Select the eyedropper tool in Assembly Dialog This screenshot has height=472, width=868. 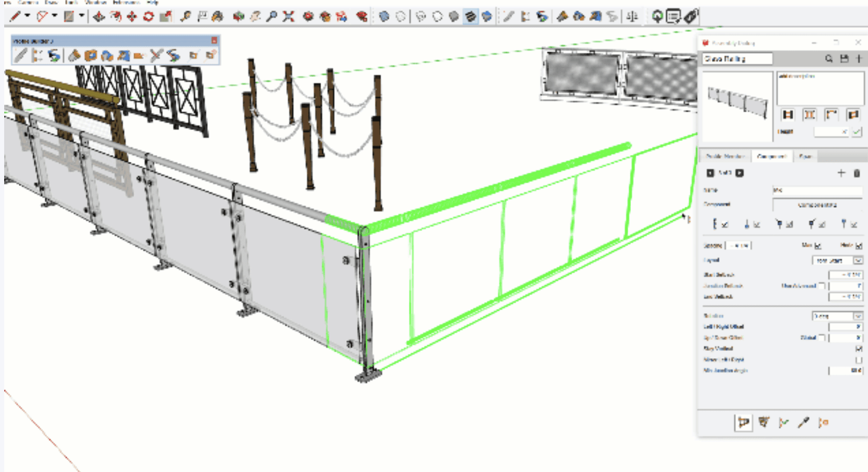[803, 422]
